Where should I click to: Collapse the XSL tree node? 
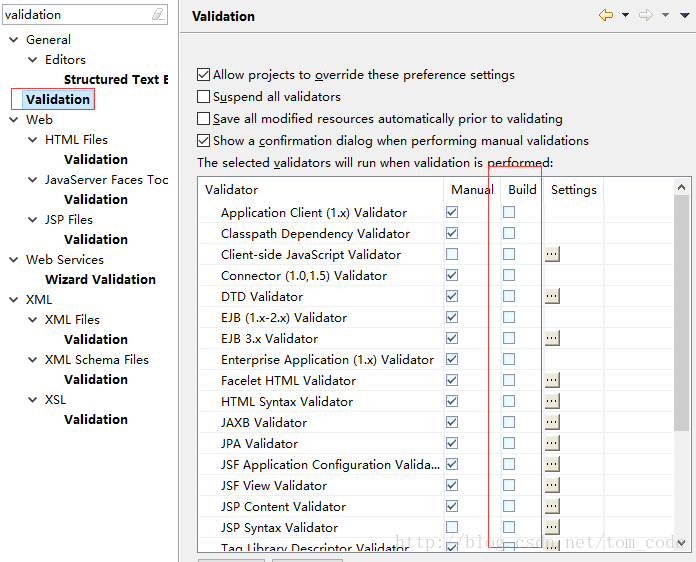tap(32, 400)
